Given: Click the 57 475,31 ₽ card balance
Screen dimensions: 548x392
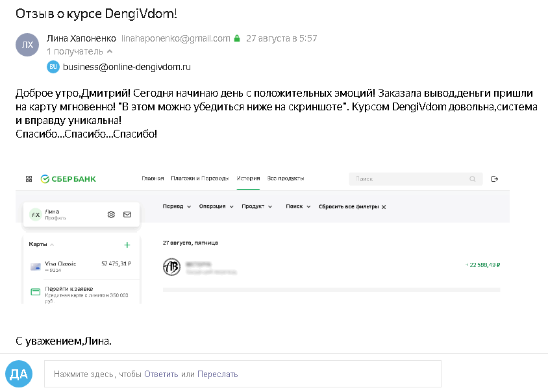Looking at the screenshot, I should (x=116, y=263).
